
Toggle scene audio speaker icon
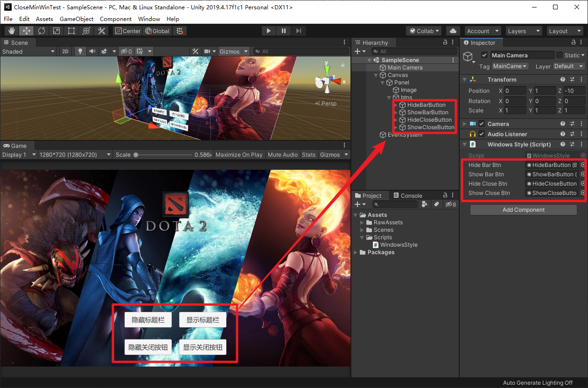tap(92, 51)
